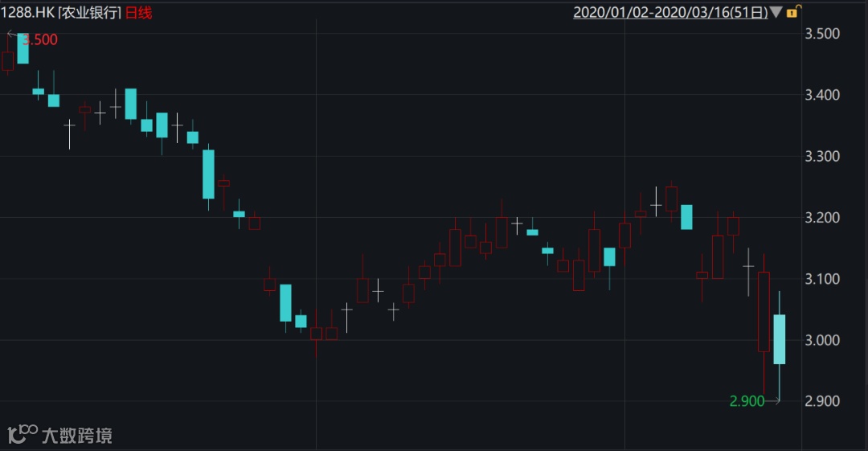
Task: Click the 3.100 axis label
Action: pos(822,279)
